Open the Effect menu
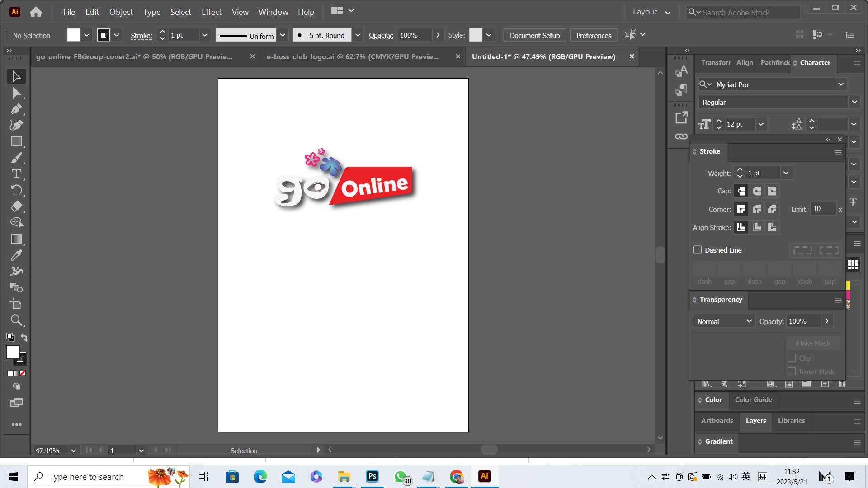The height and width of the screenshot is (488, 868). click(x=212, y=12)
